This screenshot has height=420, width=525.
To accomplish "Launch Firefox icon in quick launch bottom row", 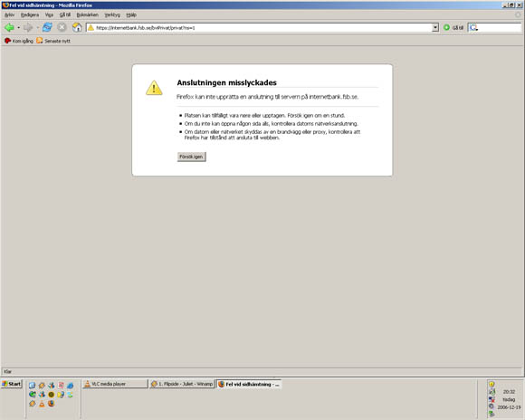I will click(x=51, y=404).
